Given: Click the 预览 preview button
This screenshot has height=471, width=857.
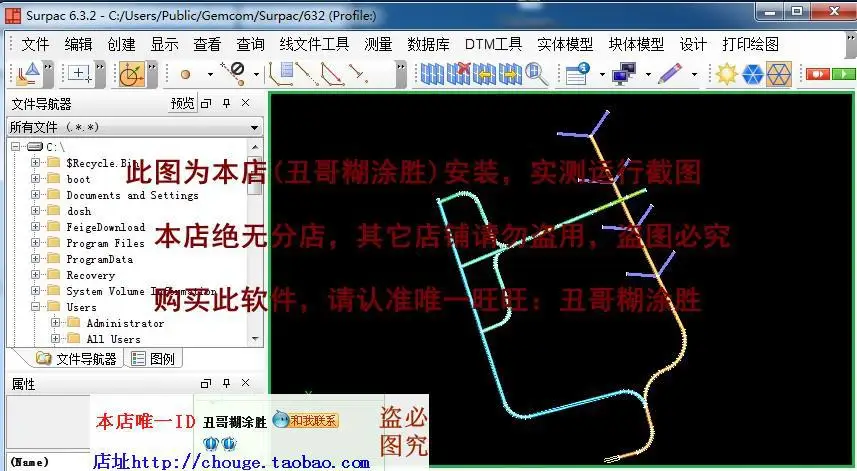Looking at the screenshot, I should pos(183,103).
